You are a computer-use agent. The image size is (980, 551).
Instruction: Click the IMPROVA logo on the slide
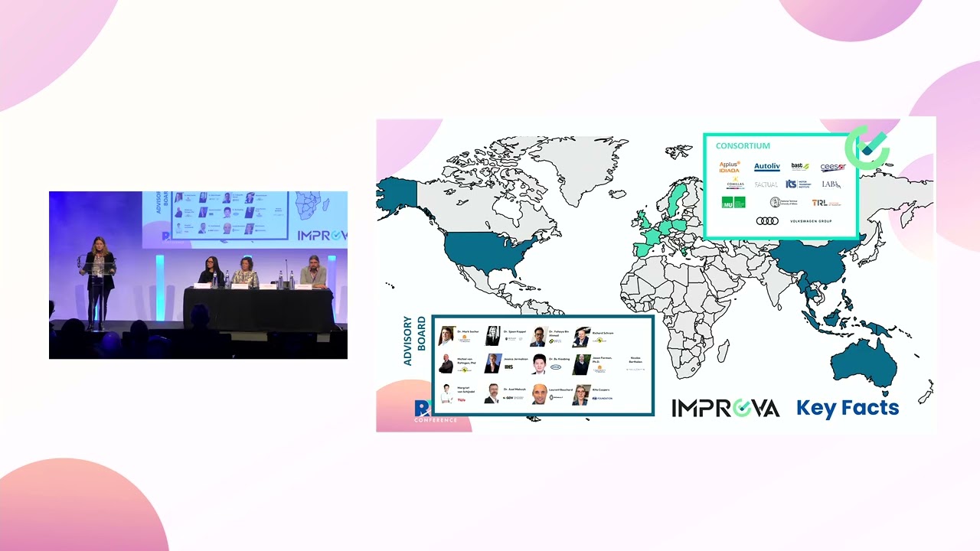(726, 408)
